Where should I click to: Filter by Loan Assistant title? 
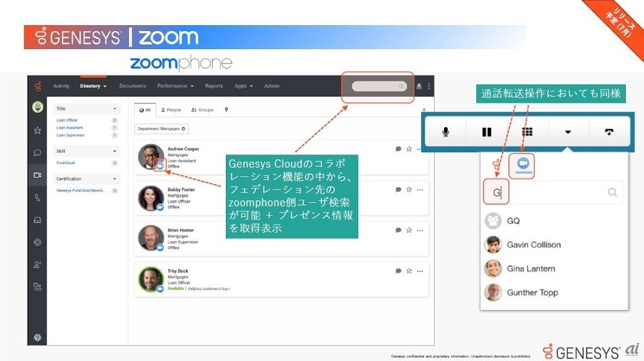(70, 127)
